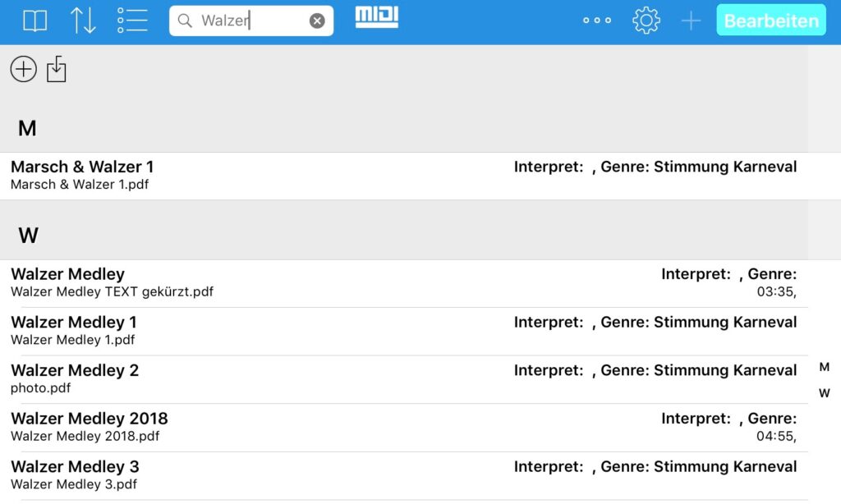Select Walzer Medley TEXT gekürzt.pdf file name
Viewport: 841px width, 504px height.
click(x=112, y=291)
